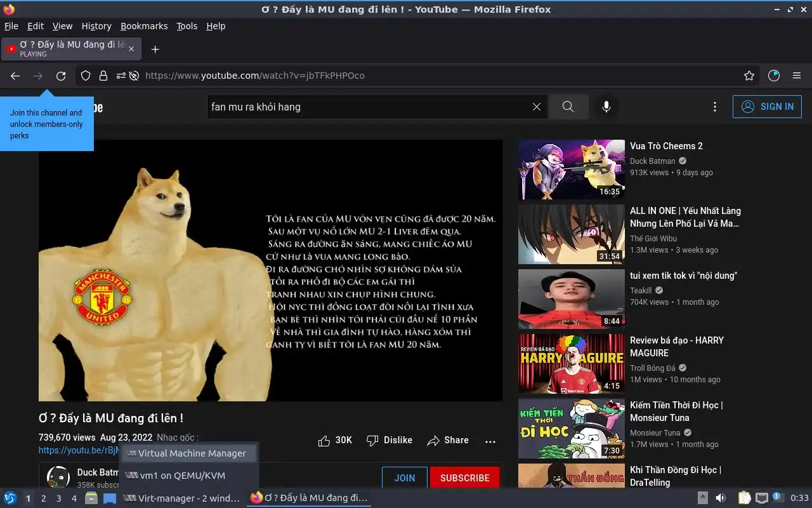Open the File menu

pos(11,26)
